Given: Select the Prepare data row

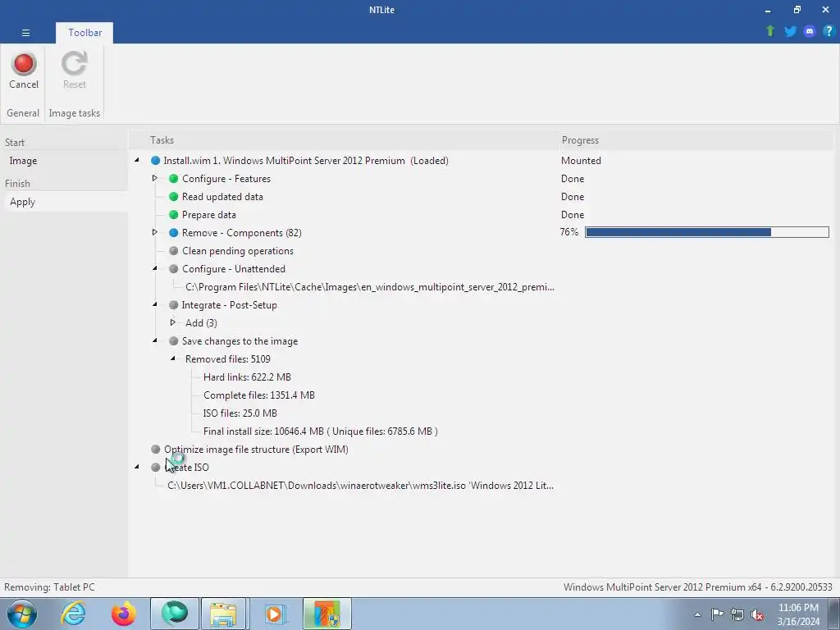Looking at the screenshot, I should tap(209, 215).
